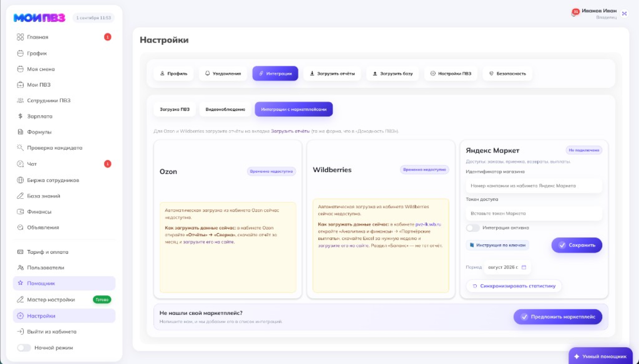Click the Ozon card title
This screenshot has height=364, width=639.
tap(168, 172)
